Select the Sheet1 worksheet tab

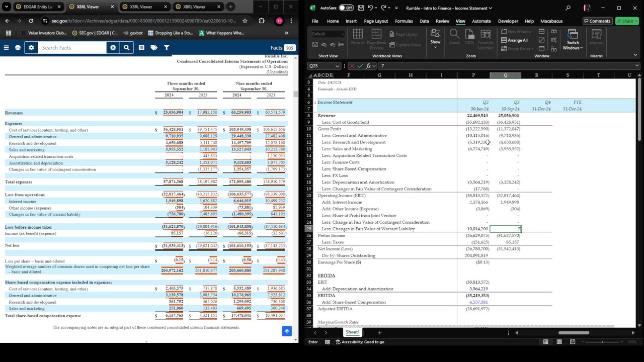coord(352,332)
